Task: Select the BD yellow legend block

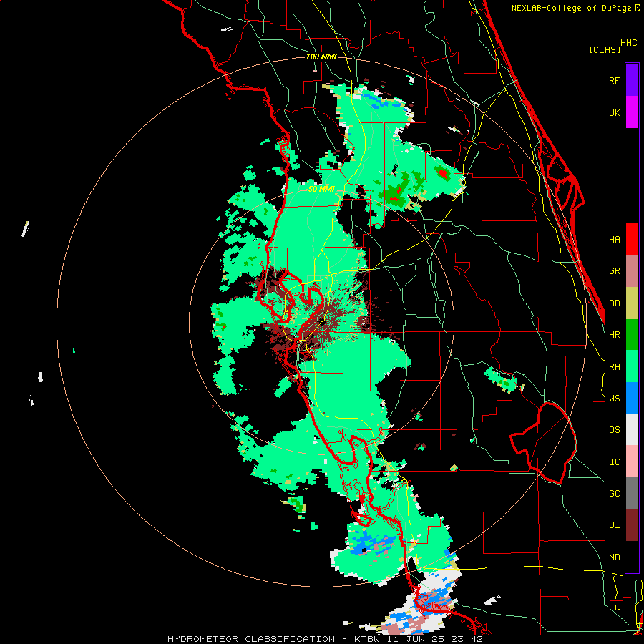Action: (632, 303)
